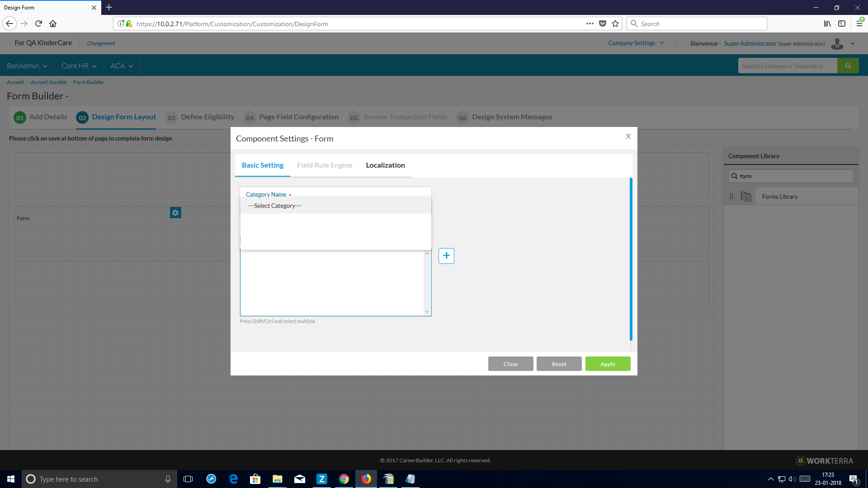Open the BenAdmin menu
Viewport: 868px width, 488px height.
point(27,66)
